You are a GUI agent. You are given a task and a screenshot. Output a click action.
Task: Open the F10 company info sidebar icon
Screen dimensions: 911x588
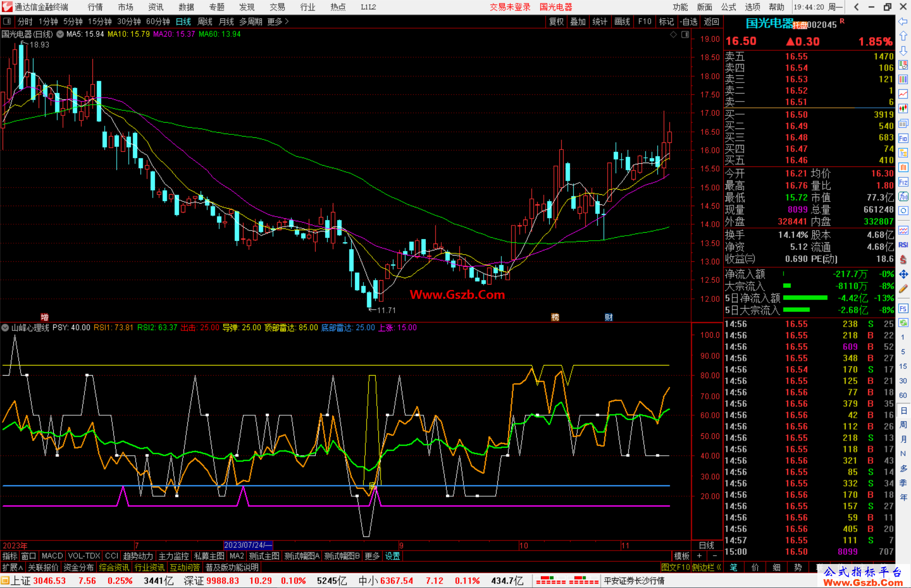(x=903, y=139)
